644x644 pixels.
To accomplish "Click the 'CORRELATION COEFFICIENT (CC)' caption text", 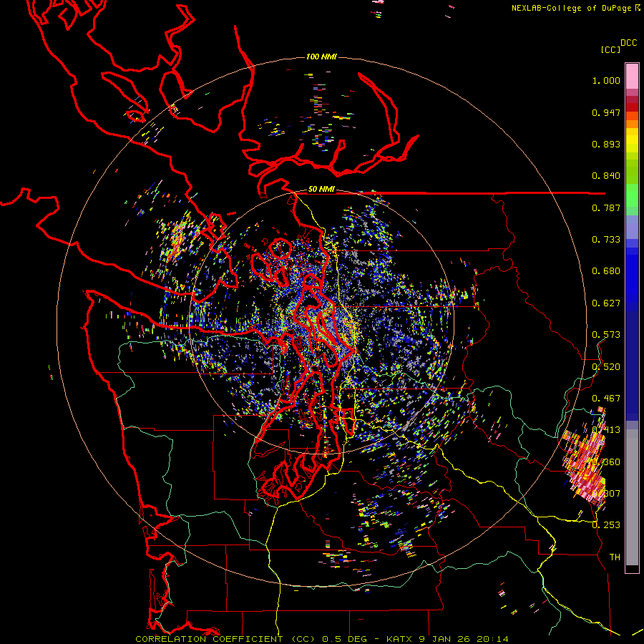I will (225, 639).
